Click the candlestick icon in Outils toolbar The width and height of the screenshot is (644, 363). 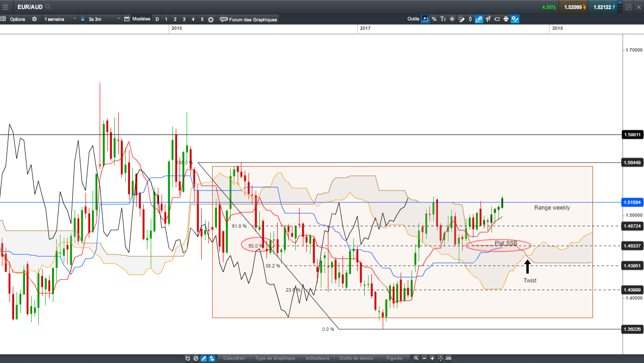click(x=470, y=19)
